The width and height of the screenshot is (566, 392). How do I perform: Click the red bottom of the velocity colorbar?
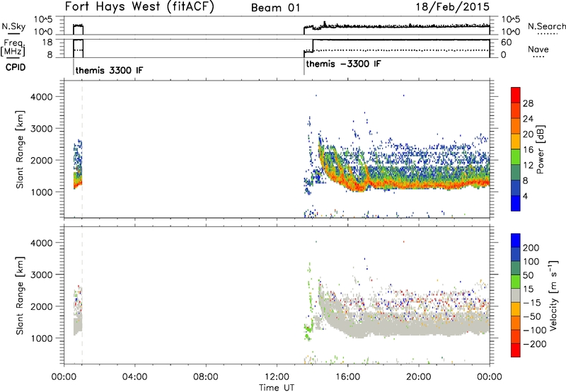point(516,350)
